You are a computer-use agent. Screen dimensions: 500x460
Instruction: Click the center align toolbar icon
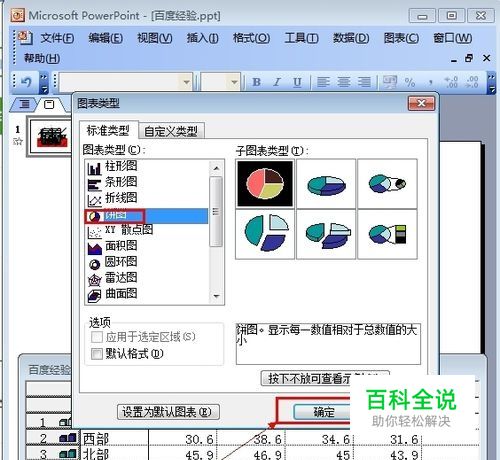344,82
